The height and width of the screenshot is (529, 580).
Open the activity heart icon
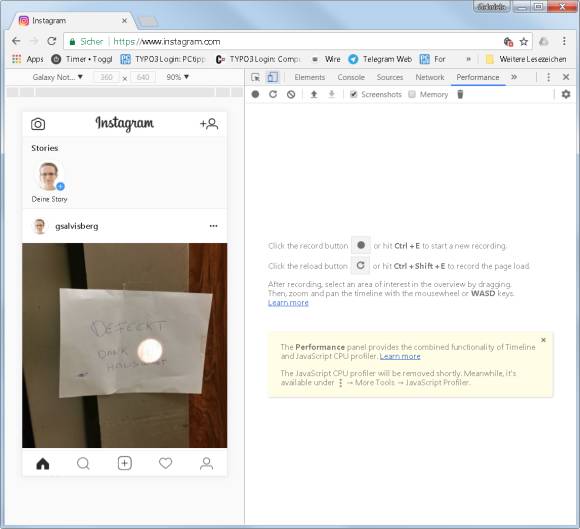pyautogui.click(x=165, y=463)
